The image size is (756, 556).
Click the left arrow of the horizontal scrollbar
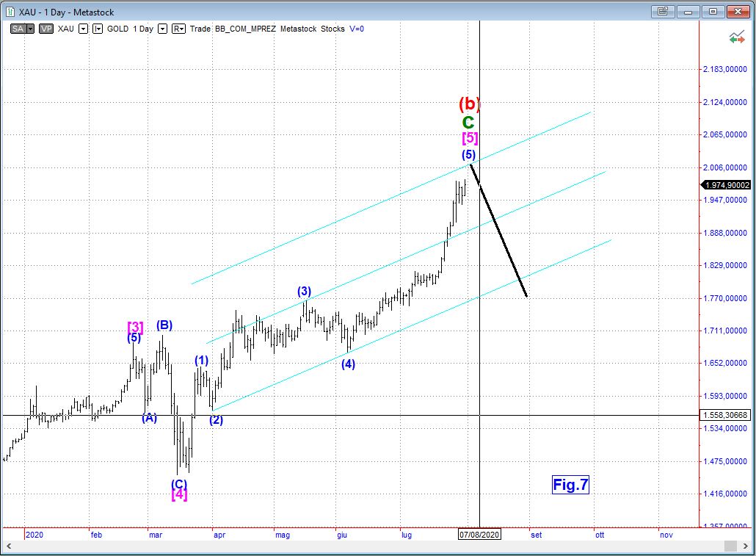[x=9, y=546]
